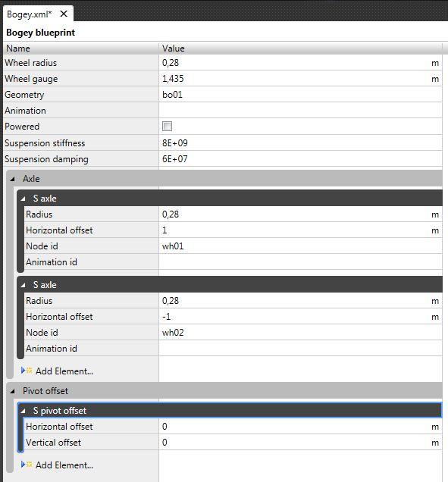Click the Add Element icon under Axle

(x=27, y=371)
